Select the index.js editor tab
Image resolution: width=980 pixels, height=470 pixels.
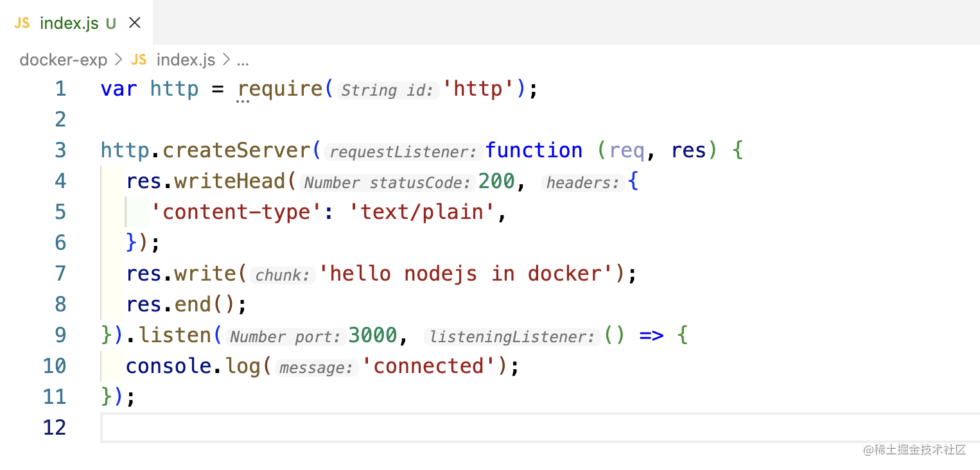point(71,22)
